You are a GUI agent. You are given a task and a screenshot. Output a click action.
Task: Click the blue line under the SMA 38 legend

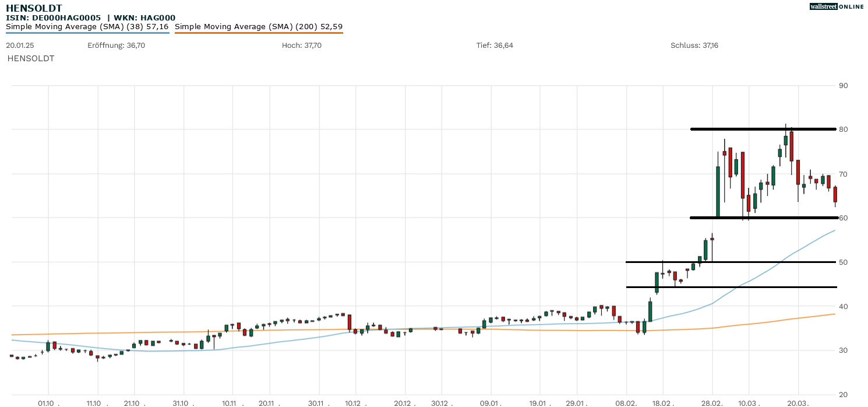87,33
